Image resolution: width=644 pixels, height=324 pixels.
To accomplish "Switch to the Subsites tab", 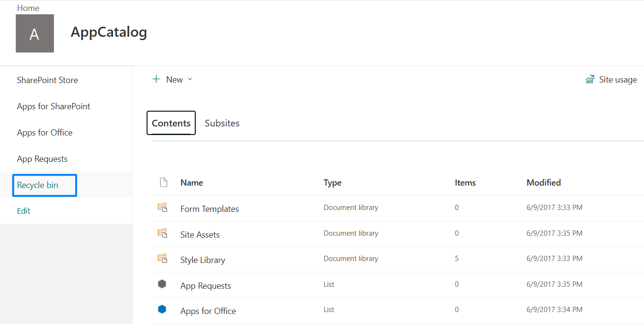I will click(222, 123).
